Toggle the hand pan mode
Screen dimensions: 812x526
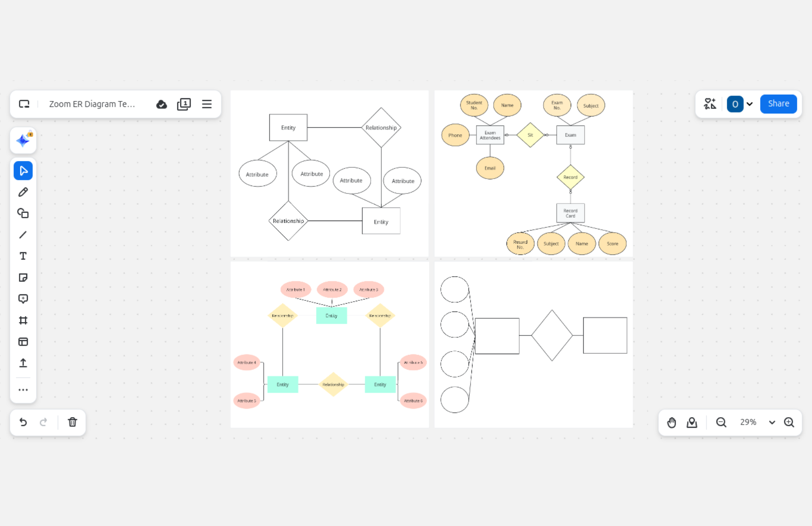click(671, 422)
